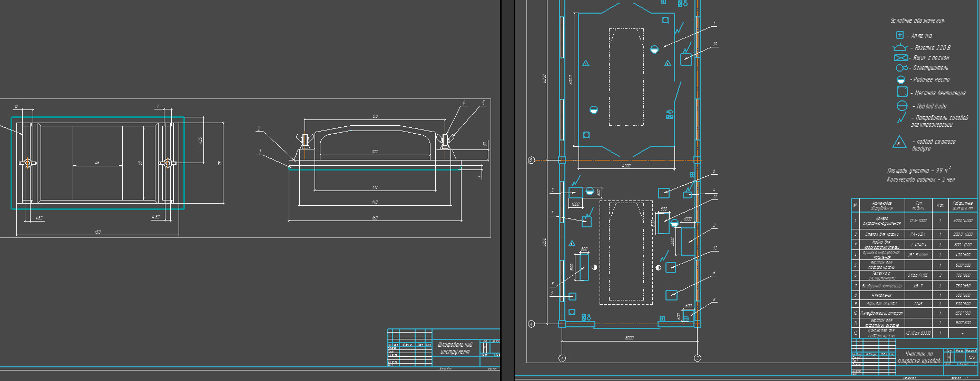Click '6000*4200' dimensions cell in table
Image resolution: width=980 pixels, height=381 pixels.
pos(963,220)
